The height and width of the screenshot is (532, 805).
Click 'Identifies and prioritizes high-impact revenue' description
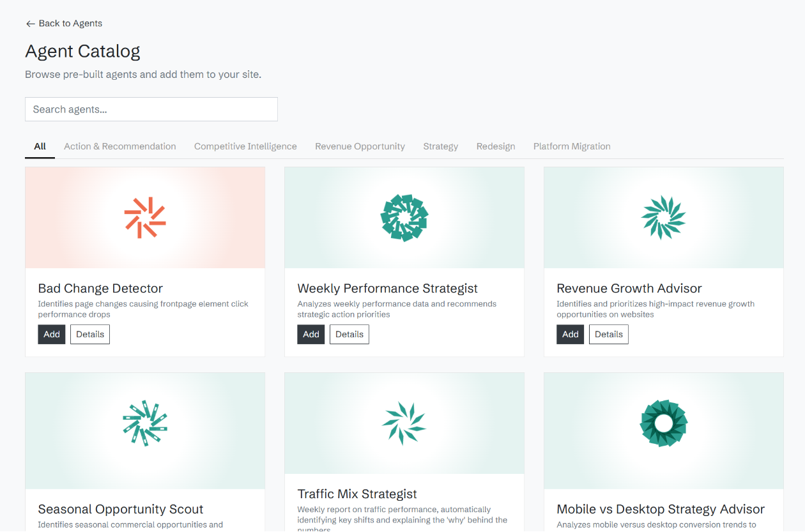pyautogui.click(x=655, y=309)
